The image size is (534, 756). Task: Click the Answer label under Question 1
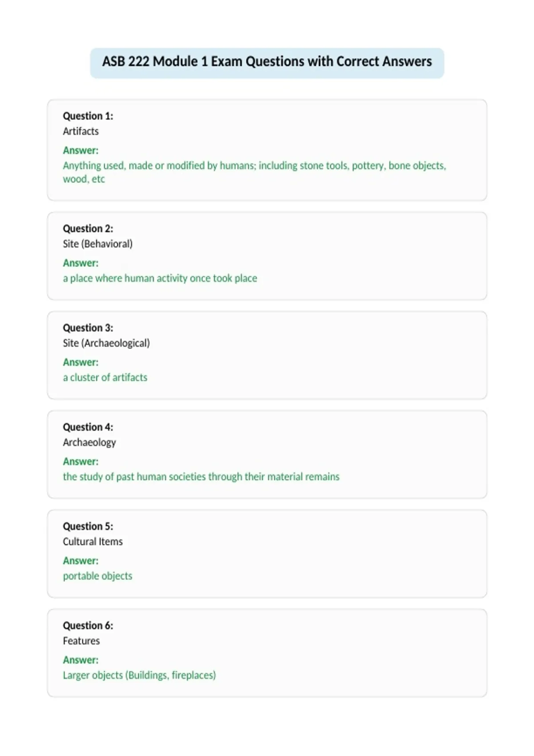click(x=81, y=150)
